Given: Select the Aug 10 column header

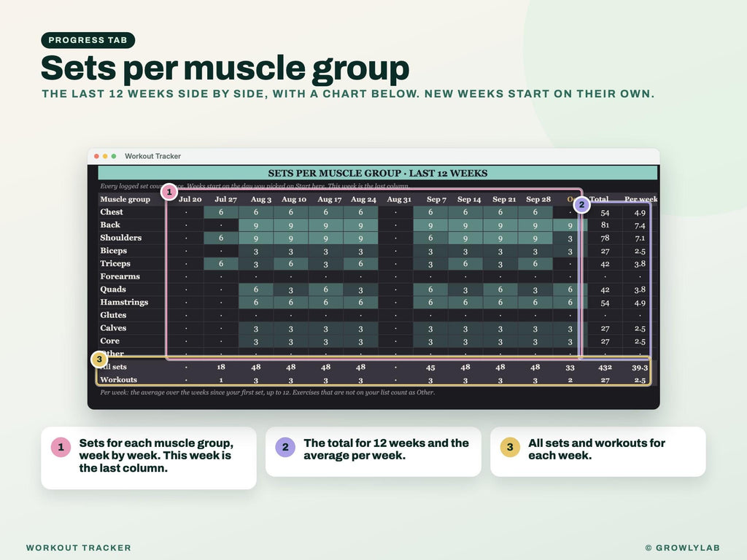Looking at the screenshot, I should [294, 199].
